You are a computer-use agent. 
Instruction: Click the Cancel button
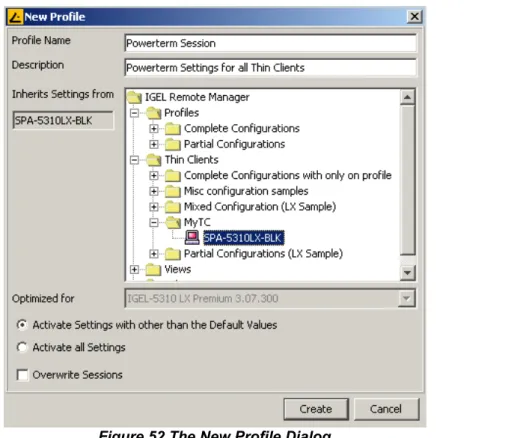[386, 409]
